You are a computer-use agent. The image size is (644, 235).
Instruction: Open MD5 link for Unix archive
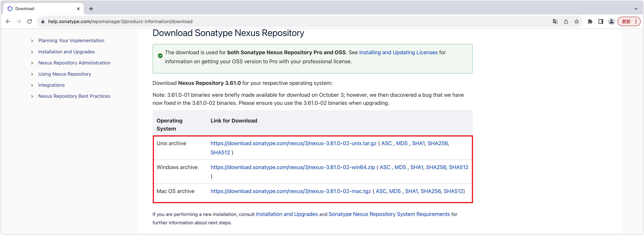(x=402, y=143)
